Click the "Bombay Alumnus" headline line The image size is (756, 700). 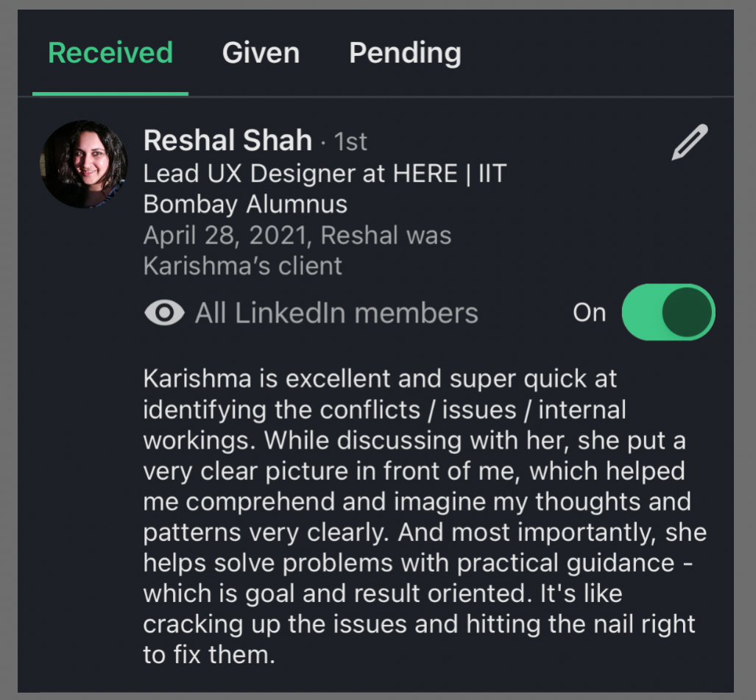[245, 204]
